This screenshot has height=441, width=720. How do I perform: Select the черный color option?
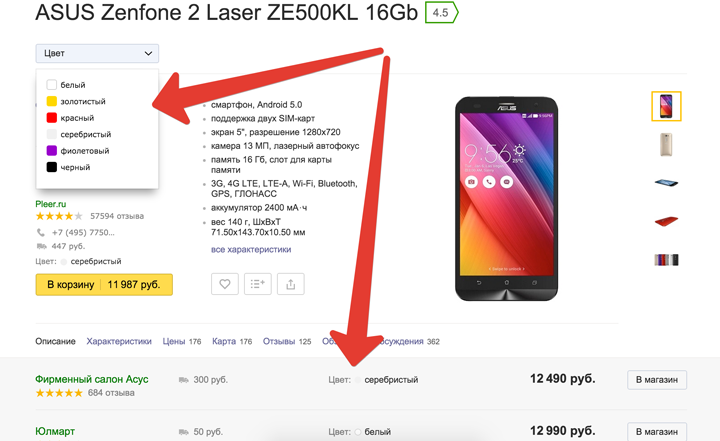click(x=52, y=167)
